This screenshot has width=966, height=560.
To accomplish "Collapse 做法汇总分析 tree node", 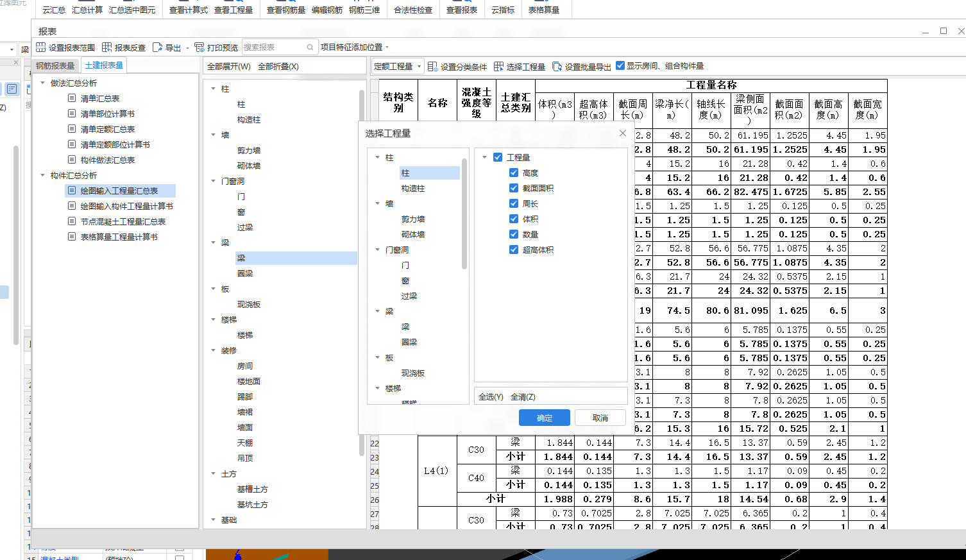I will pos(43,83).
